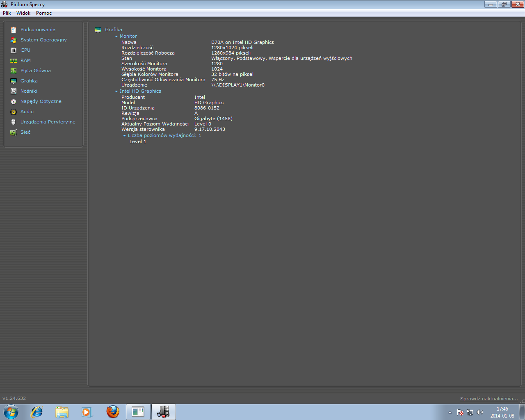
Task: Click Sprawdź uaktualnienia link
Action: pyautogui.click(x=489, y=399)
